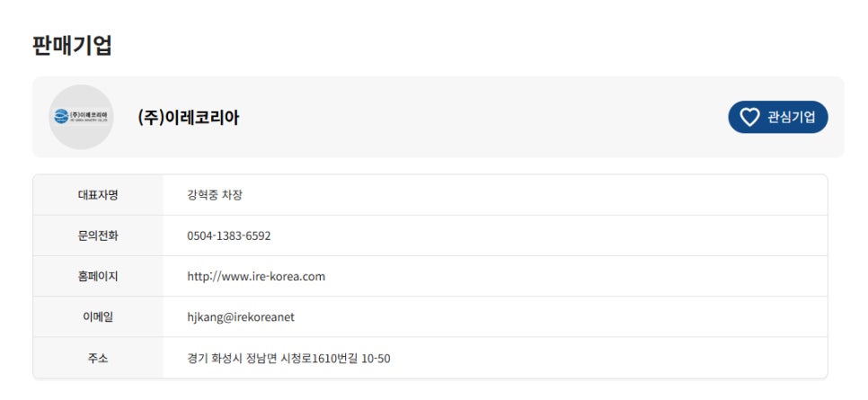
Task: Click the 이메일 label cell
Action: click(x=98, y=317)
